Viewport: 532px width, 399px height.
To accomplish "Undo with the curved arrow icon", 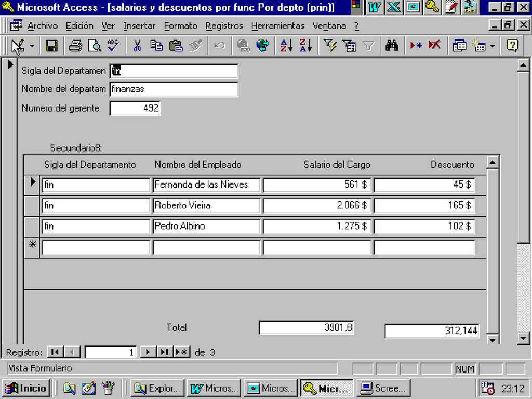I will 220,46.
